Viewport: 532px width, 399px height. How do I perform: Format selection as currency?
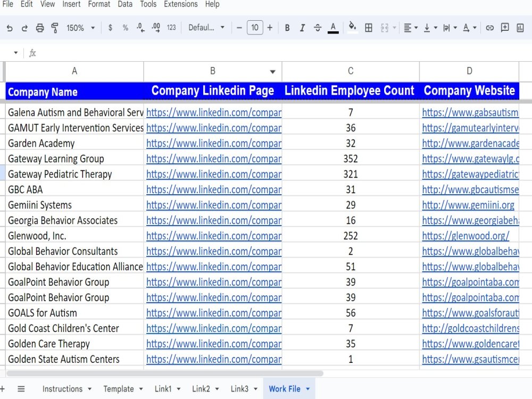tap(110, 27)
